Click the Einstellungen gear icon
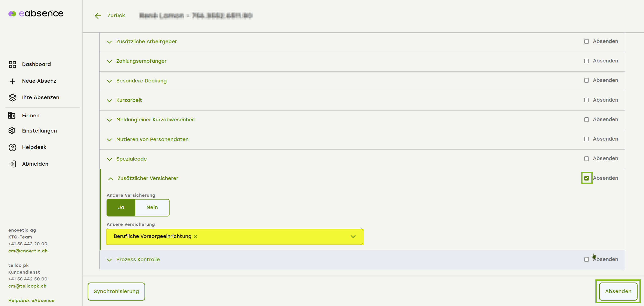Image resolution: width=644 pixels, height=306 pixels. 12,131
